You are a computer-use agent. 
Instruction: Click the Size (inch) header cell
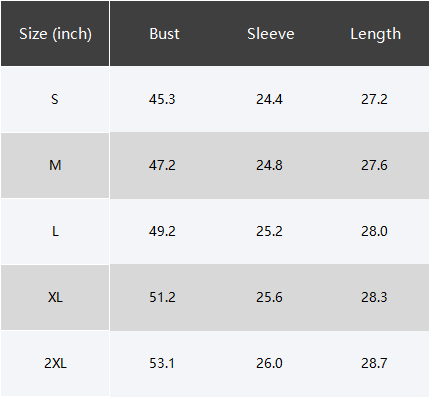pos(55,34)
